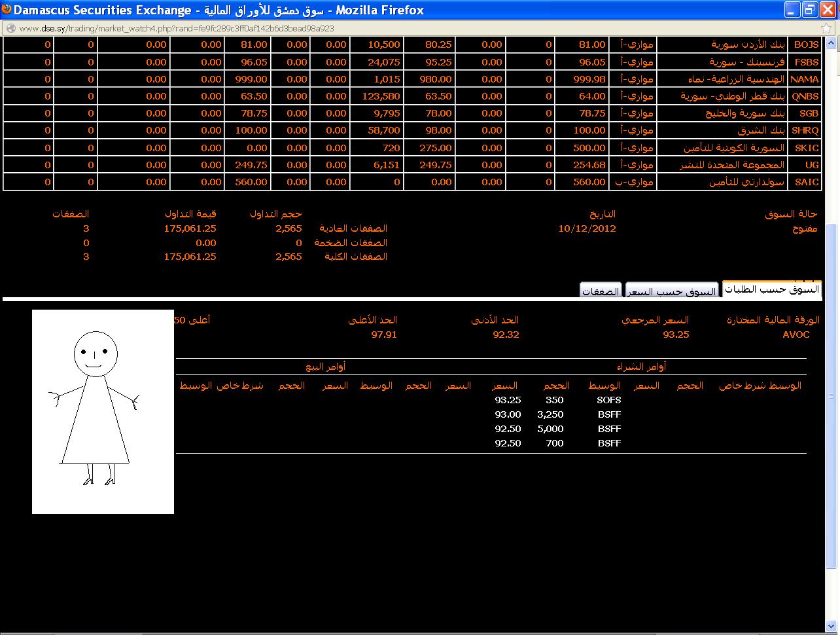Select the BOJS ticker symbol
The height and width of the screenshot is (635, 840).
pos(806,45)
